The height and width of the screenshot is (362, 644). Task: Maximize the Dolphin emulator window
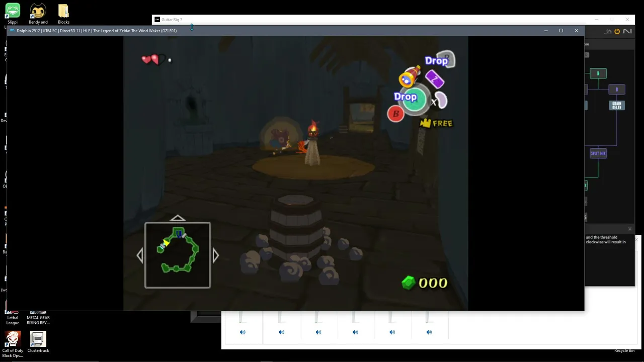click(561, 31)
